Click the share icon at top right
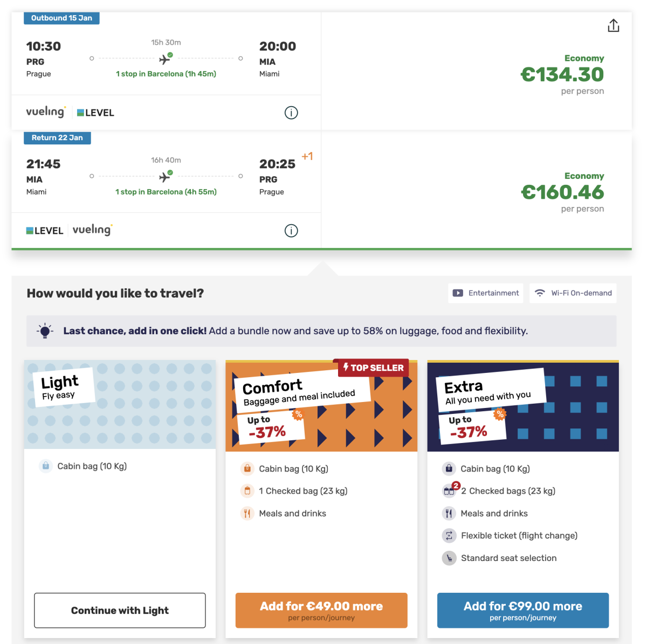The image size is (647, 644). [613, 26]
